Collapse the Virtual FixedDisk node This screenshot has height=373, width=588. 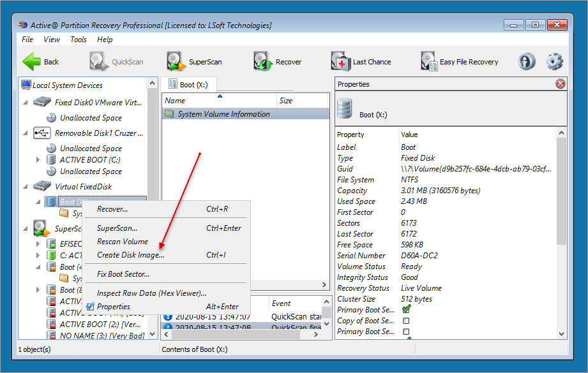tap(26, 186)
